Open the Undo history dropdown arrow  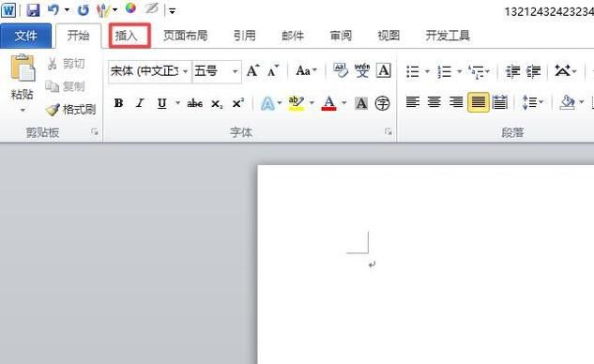pyautogui.click(x=67, y=10)
